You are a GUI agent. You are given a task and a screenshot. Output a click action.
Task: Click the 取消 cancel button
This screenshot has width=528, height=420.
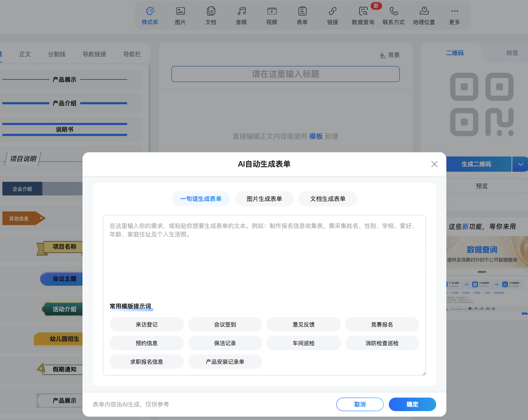(360, 404)
